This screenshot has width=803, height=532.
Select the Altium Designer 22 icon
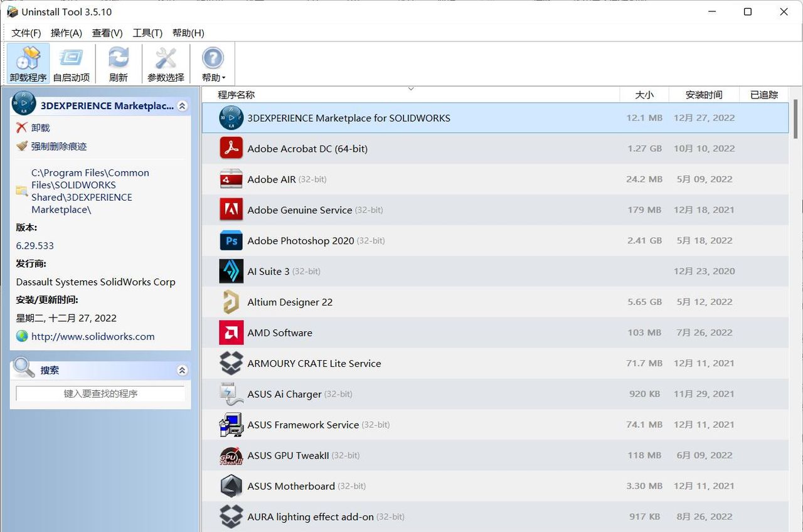[x=231, y=302]
